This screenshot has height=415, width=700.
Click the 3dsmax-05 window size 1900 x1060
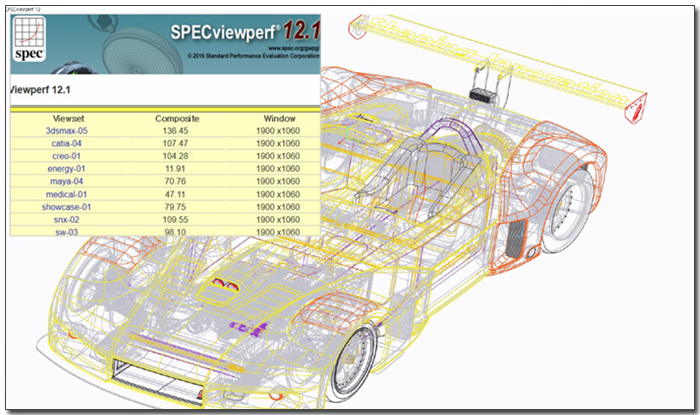coord(278,131)
